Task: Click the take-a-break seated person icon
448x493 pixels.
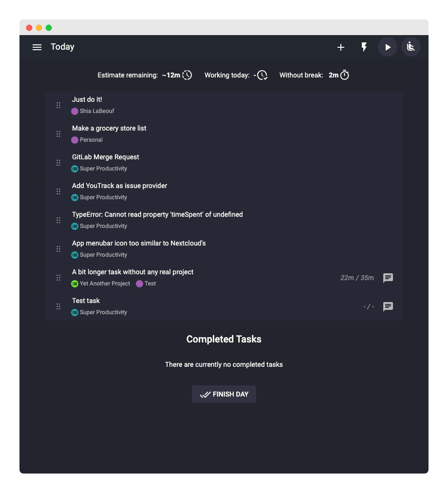Action: coord(411,47)
